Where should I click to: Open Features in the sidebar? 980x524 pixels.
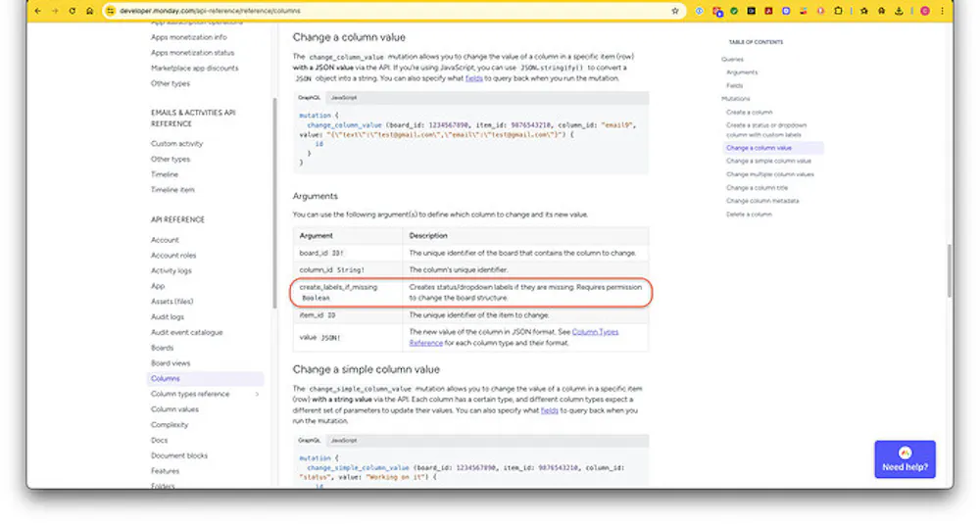[165, 471]
